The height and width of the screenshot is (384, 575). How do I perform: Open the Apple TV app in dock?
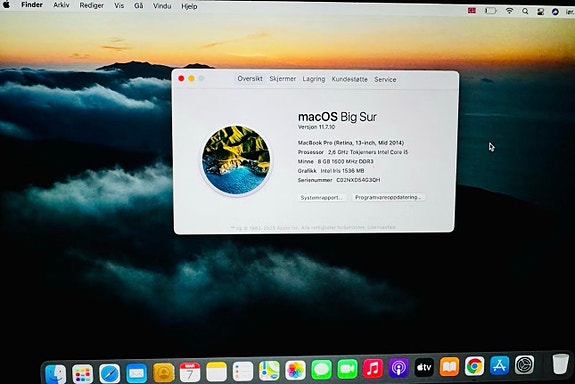tap(424, 367)
